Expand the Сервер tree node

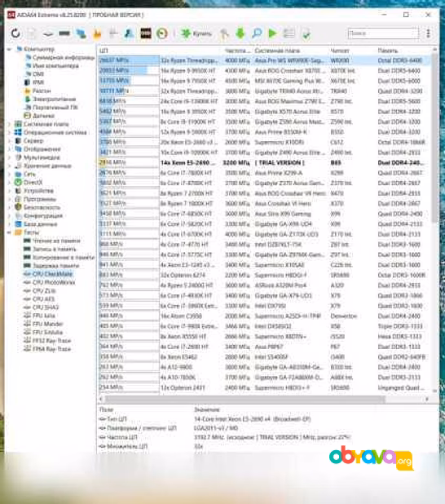(x=9, y=141)
